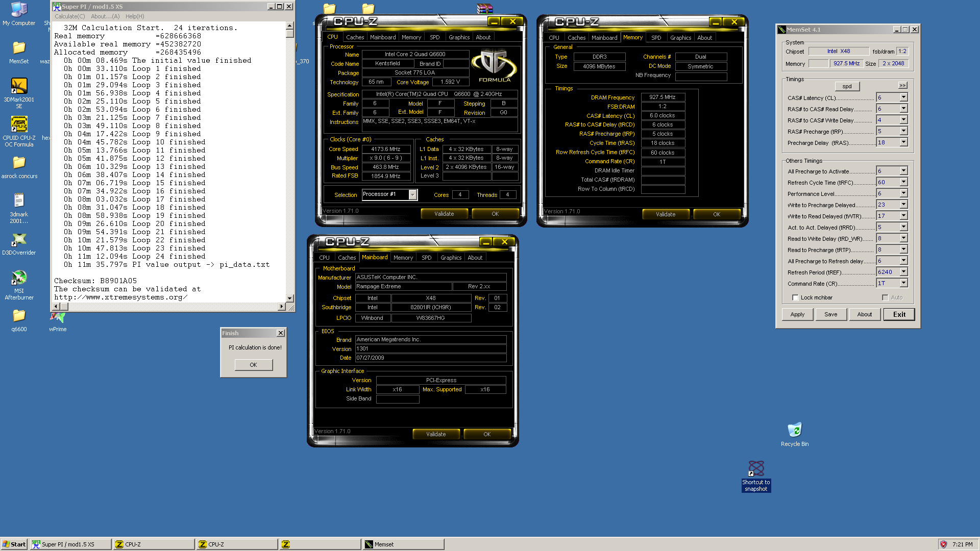The height and width of the screenshot is (551, 980).
Task: Open Graphics tab in CPU-Z mainboard window
Action: 451,258
